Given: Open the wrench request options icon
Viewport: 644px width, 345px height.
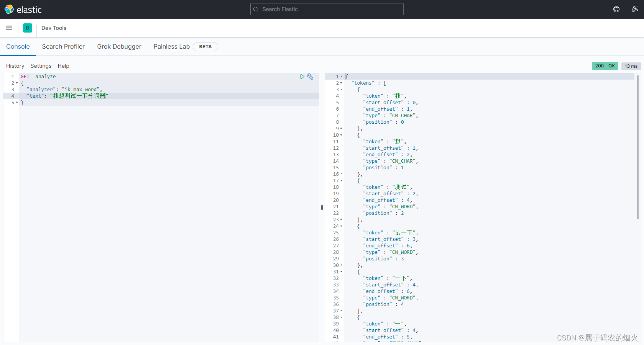Looking at the screenshot, I should coord(310,77).
